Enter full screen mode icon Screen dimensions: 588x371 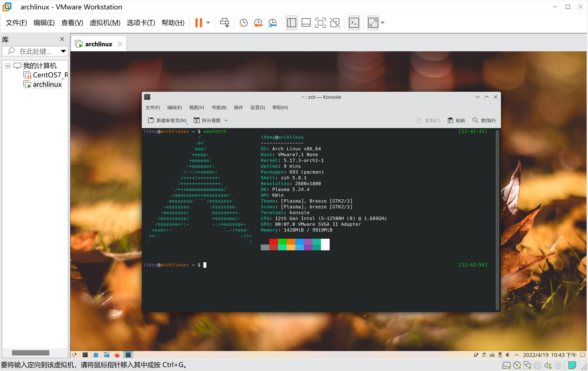[x=320, y=23]
